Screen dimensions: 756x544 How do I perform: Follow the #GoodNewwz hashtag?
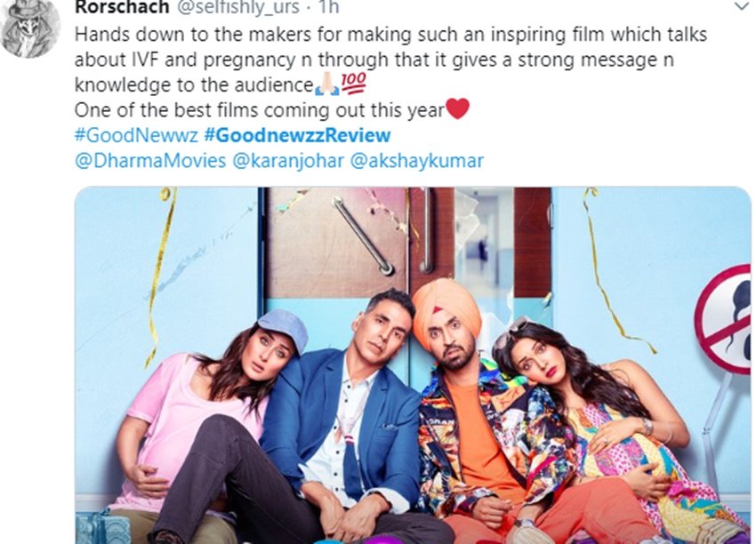click(136, 135)
